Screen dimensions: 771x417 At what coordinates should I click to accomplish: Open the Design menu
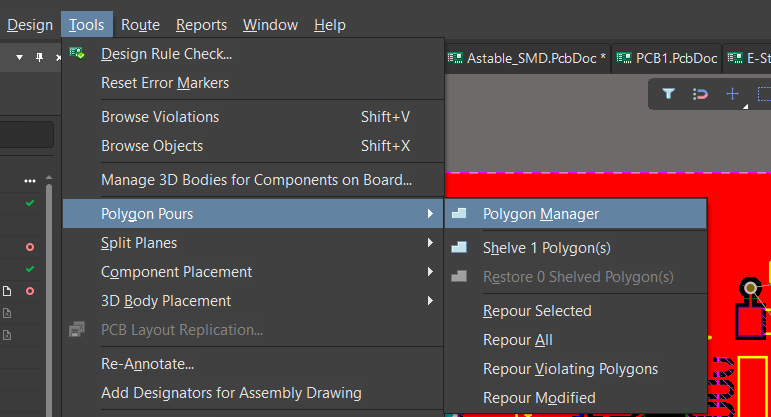[x=30, y=25]
